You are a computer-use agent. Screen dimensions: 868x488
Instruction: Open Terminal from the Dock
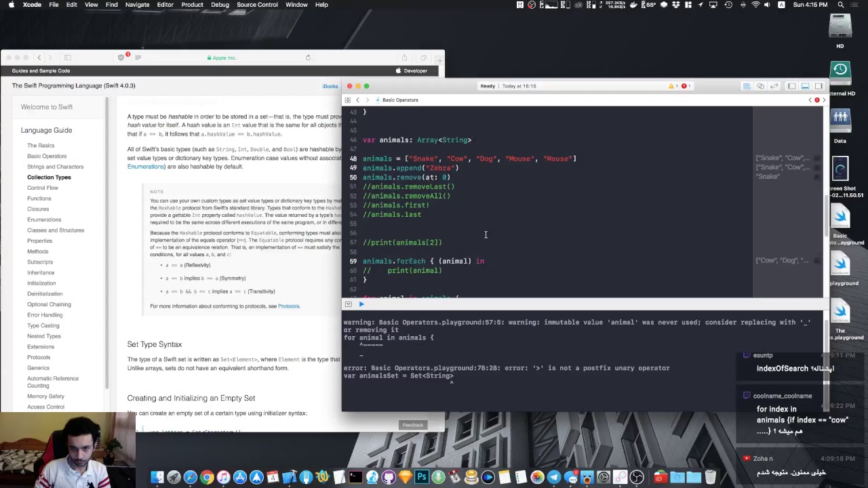(355, 477)
